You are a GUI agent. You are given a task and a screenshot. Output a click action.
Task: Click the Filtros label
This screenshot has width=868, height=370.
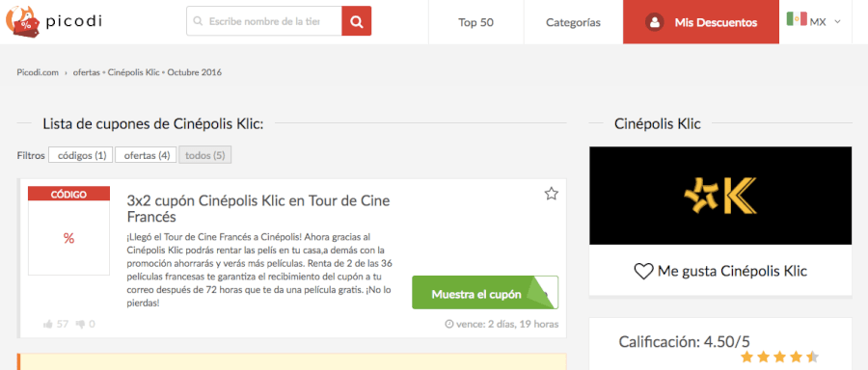coord(31,155)
